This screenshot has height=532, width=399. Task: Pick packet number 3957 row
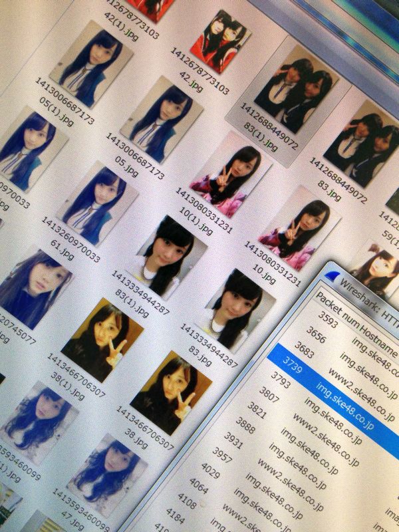coord(222,456)
